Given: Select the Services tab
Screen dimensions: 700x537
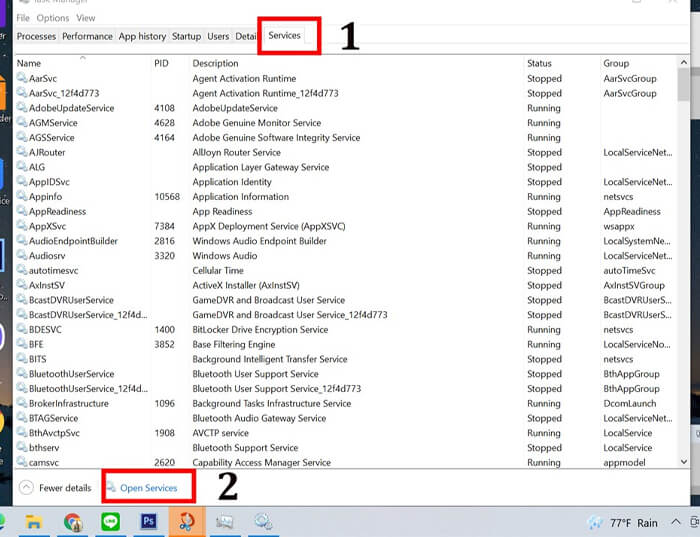Looking at the screenshot, I should click(x=284, y=35).
